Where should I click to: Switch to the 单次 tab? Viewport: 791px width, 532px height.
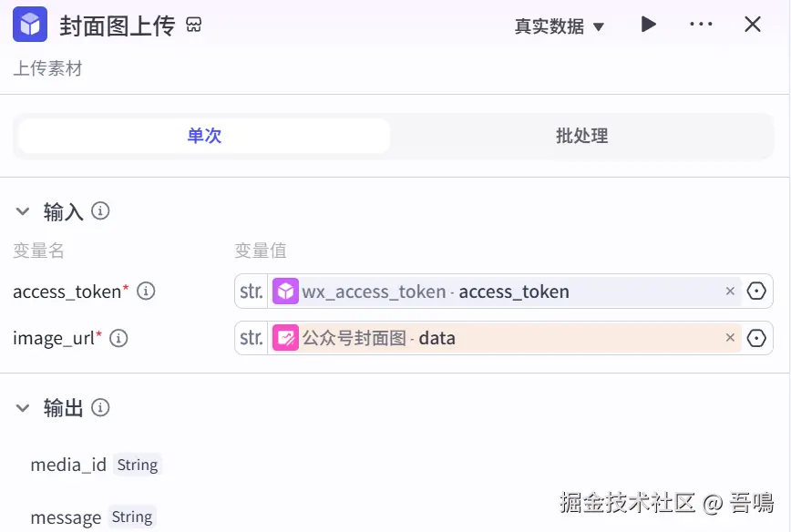coord(204,136)
